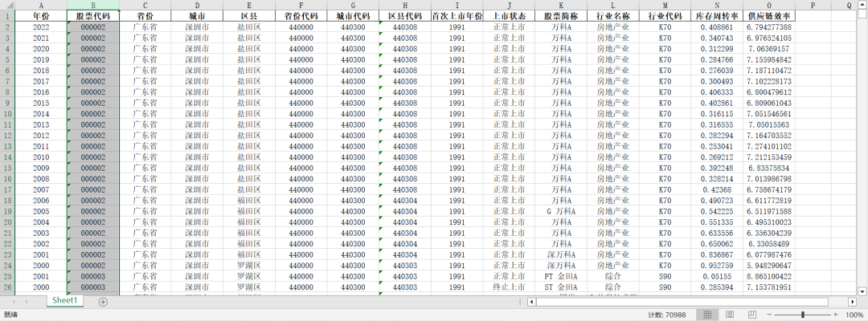This screenshot has width=868, height=321.
Task: Click G 万科A stock name cell
Action: 561,211
